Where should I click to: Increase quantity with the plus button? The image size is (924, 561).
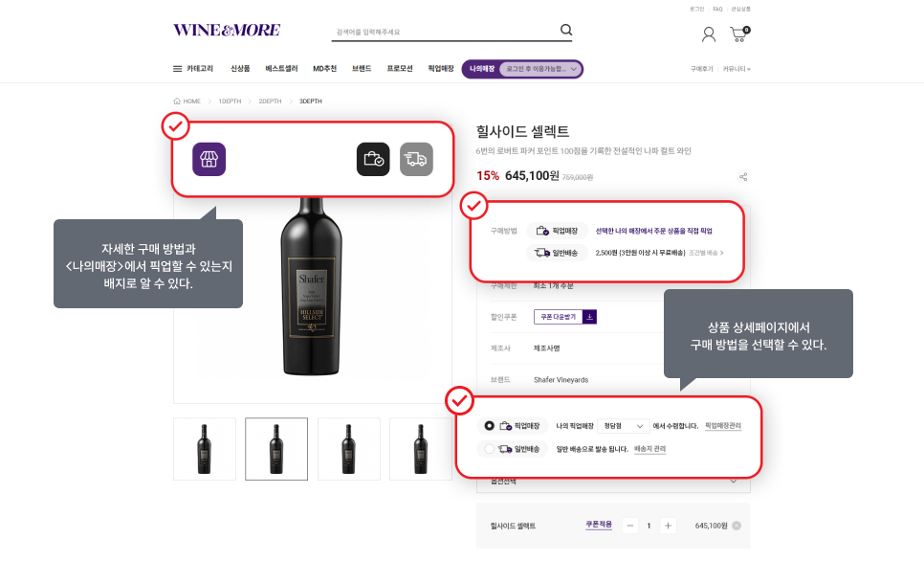[668, 526]
